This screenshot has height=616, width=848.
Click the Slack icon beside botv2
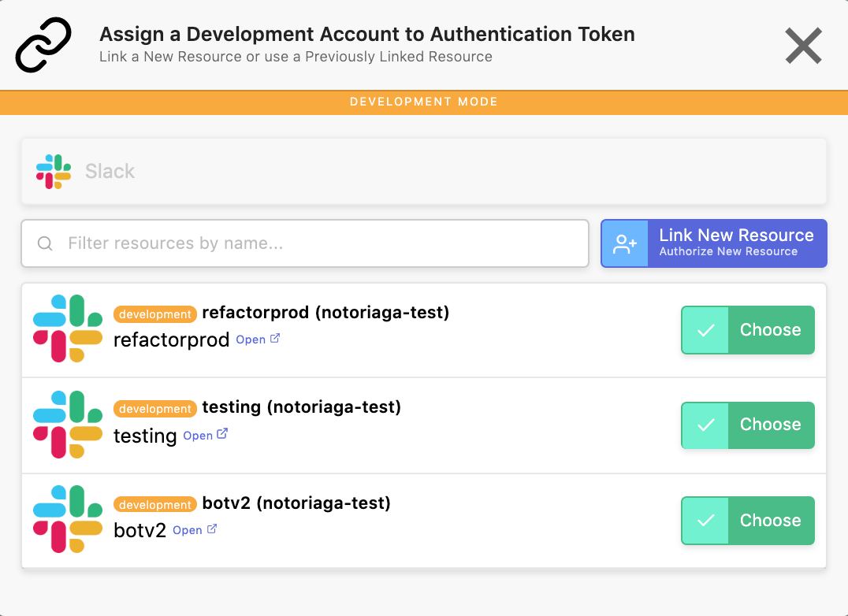68,518
